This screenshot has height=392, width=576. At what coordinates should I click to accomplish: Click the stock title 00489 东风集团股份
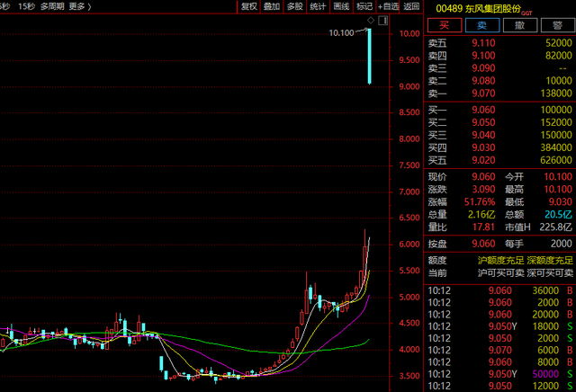[478, 8]
